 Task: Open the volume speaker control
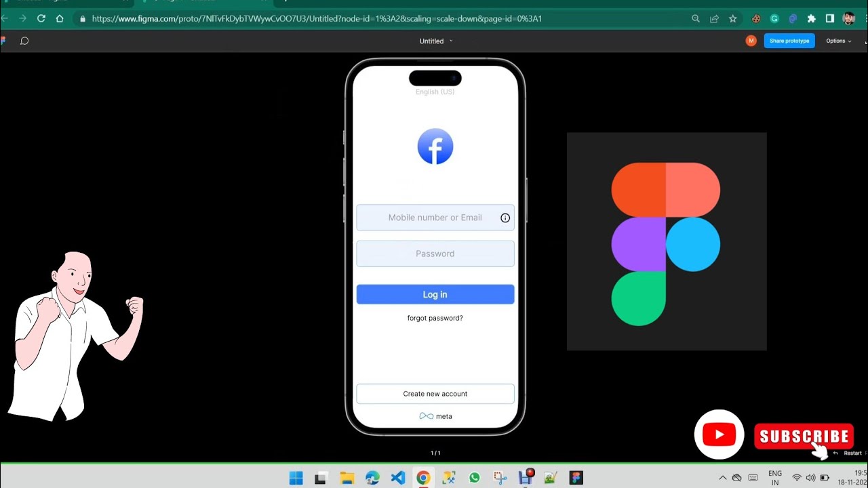coord(810,478)
